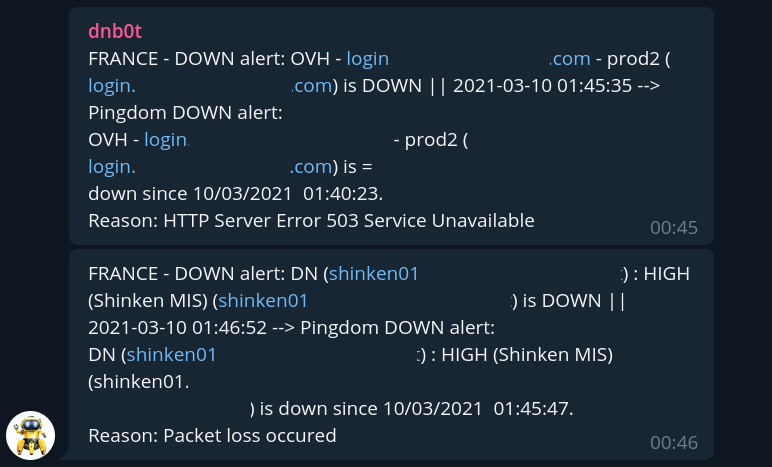Click the 00:46 message timestamp

[673, 443]
